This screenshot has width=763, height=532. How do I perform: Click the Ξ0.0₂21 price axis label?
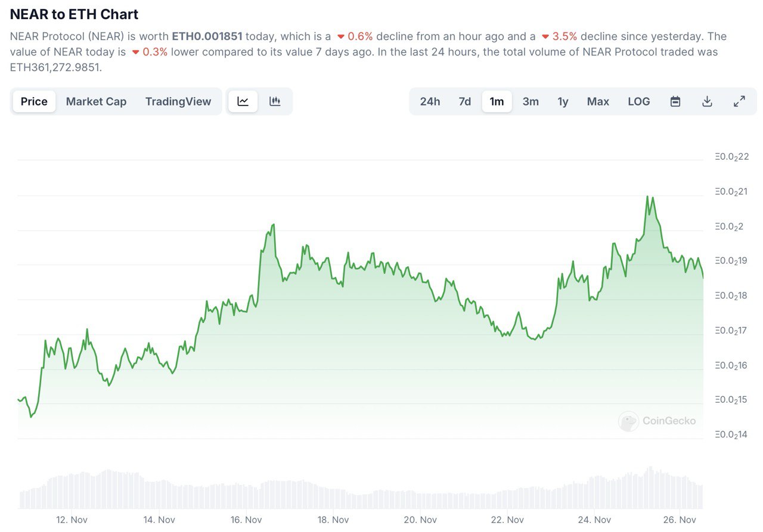(x=731, y=192)
